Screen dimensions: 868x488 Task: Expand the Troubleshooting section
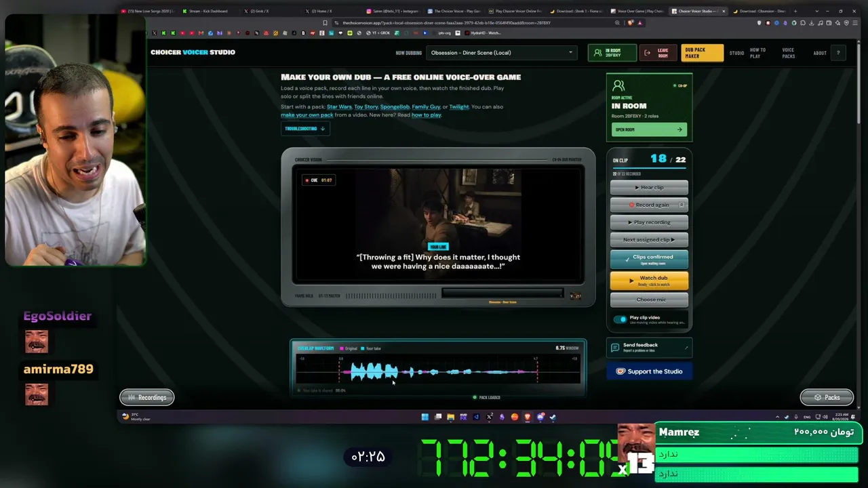click(305, 128)
